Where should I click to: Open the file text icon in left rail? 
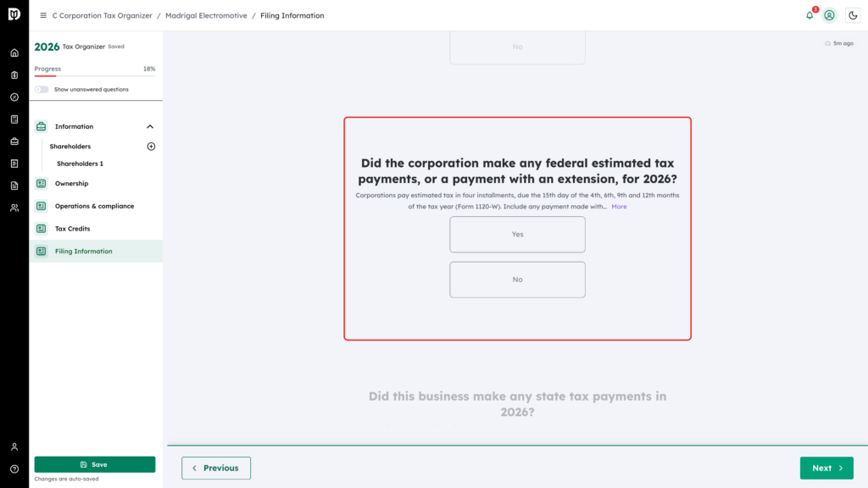(x=14, y=186)
